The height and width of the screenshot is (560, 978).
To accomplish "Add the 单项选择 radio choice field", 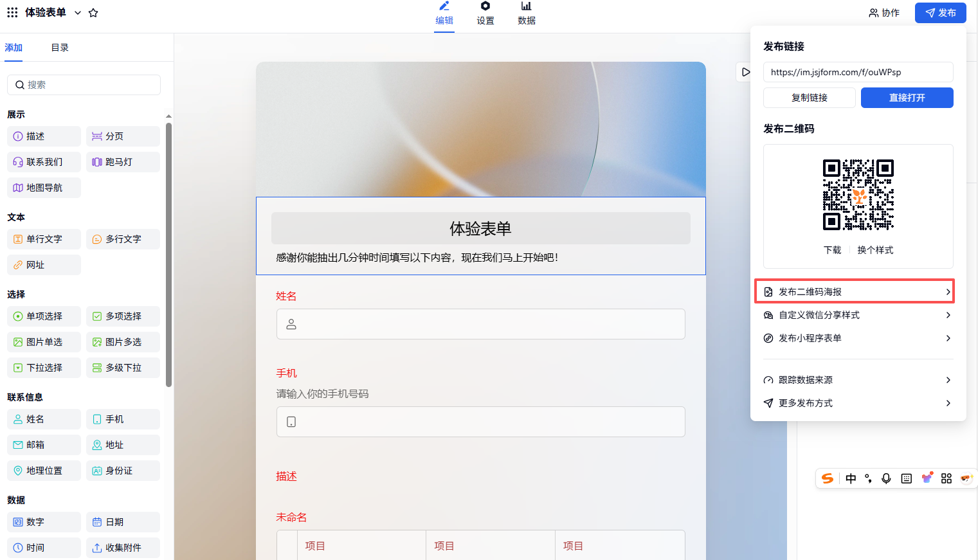I will [44, 316].
